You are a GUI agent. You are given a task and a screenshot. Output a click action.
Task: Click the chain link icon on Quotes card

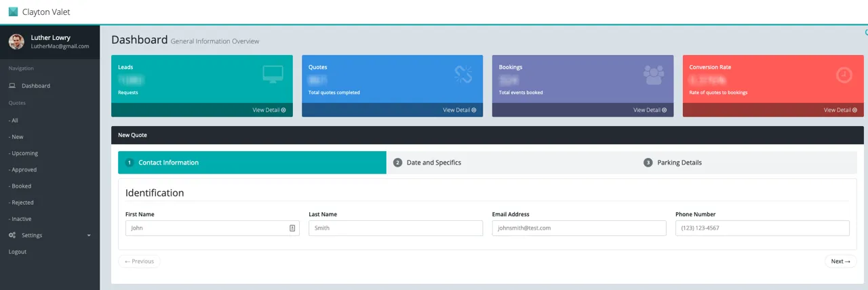pyautogui.click(x=463, y=75)
